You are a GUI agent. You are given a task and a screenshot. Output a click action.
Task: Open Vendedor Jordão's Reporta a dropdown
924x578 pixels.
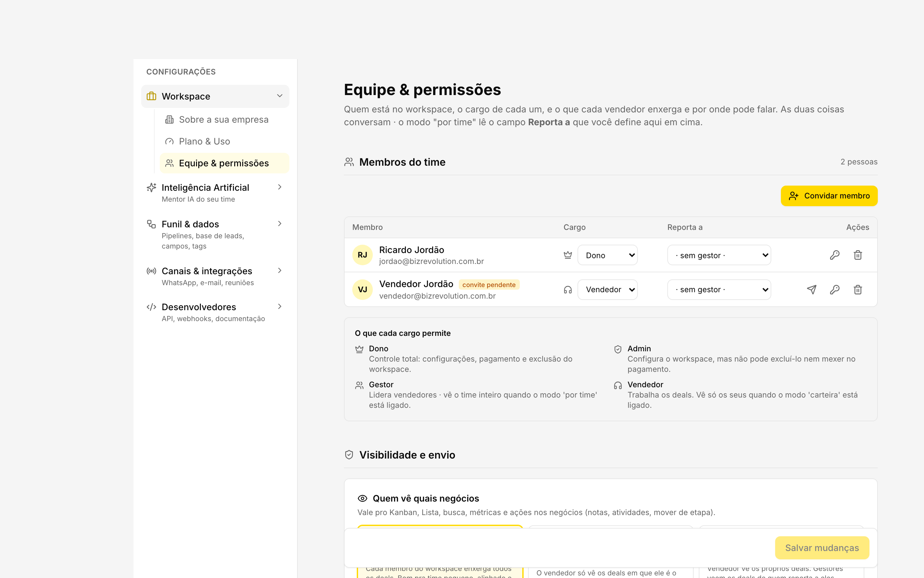point(719,289)
